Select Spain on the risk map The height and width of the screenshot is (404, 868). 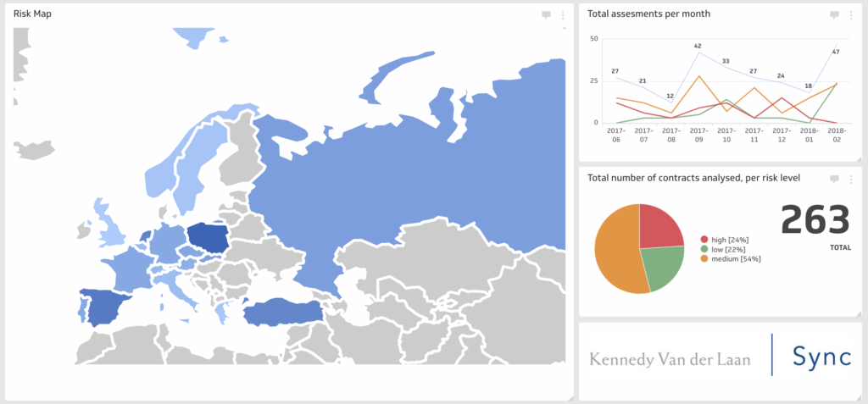click(105, 306)
